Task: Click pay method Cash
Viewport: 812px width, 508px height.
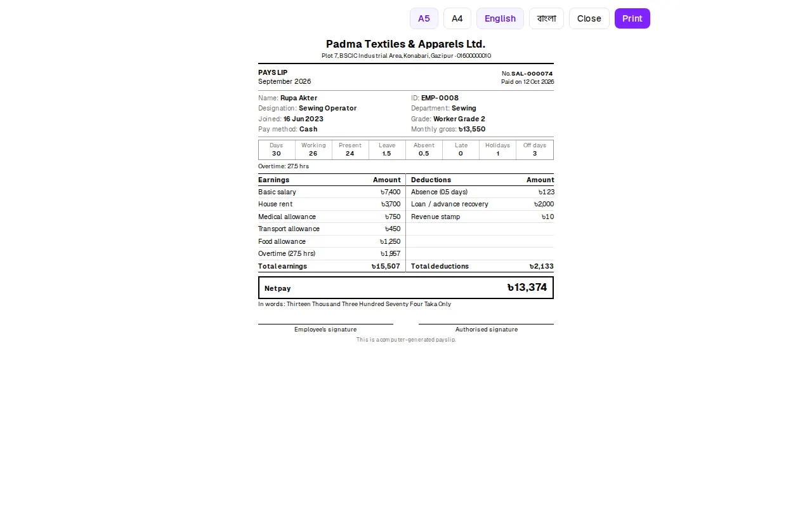Action: point(308,129)
